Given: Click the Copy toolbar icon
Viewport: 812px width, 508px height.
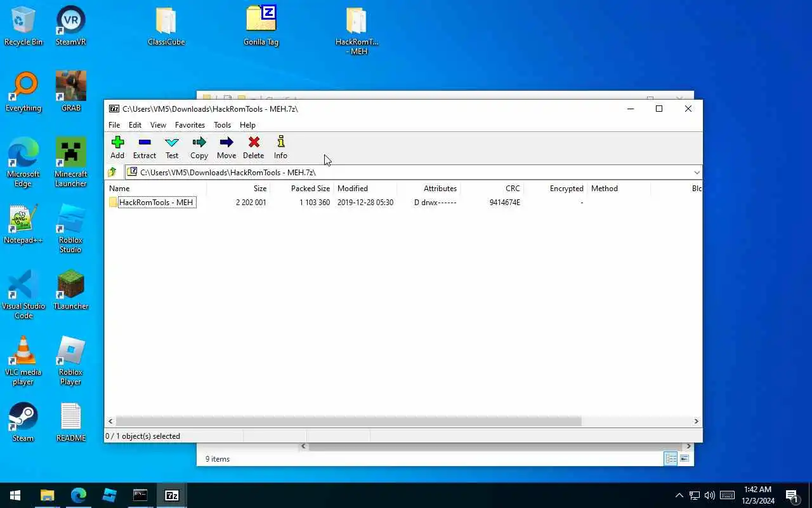Looking at the screenshot, I should [x=199, y=147].
